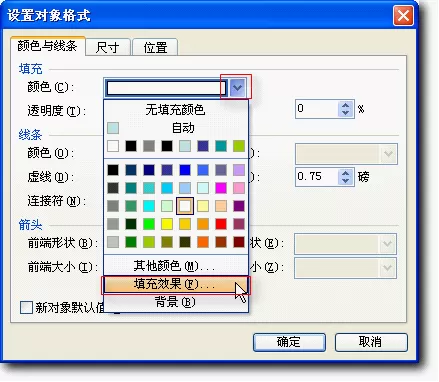
Task: Select the bright cyan swatch
Action: click(149, 206)
